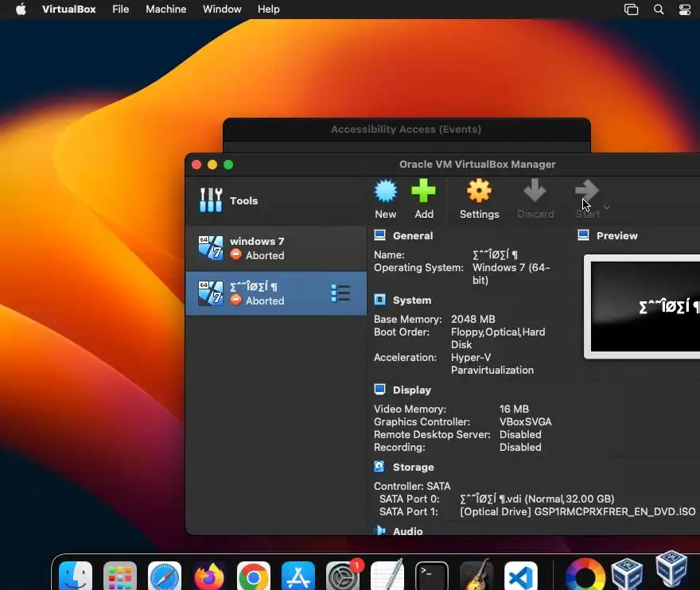Open the Help menu
This screenshot has width=700, height=590.
pos(268,10)
